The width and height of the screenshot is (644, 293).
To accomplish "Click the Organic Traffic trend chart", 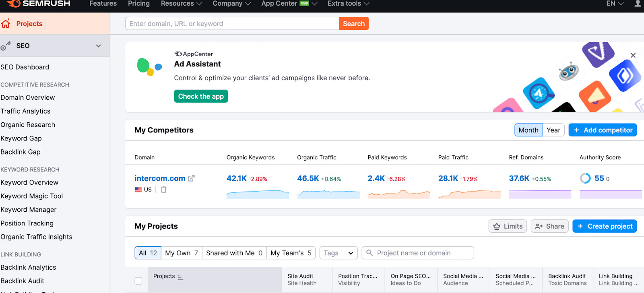I will tap(328, 194).
